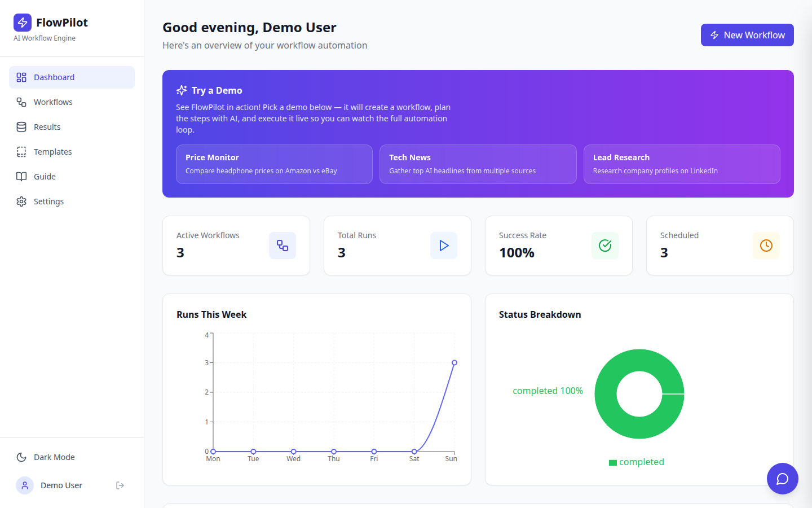Click the Active Workflows card icon
The height and width of the screenshot is (508, 812).
[x=283, y=246]
